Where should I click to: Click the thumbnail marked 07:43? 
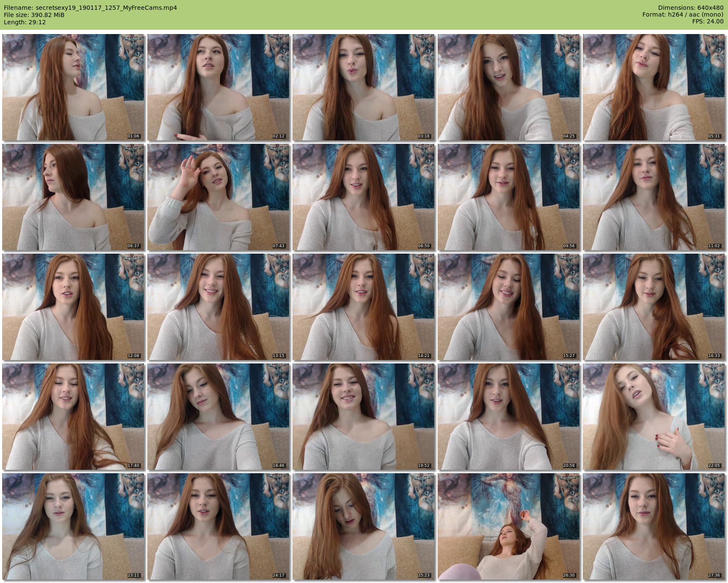coord(218,197)
